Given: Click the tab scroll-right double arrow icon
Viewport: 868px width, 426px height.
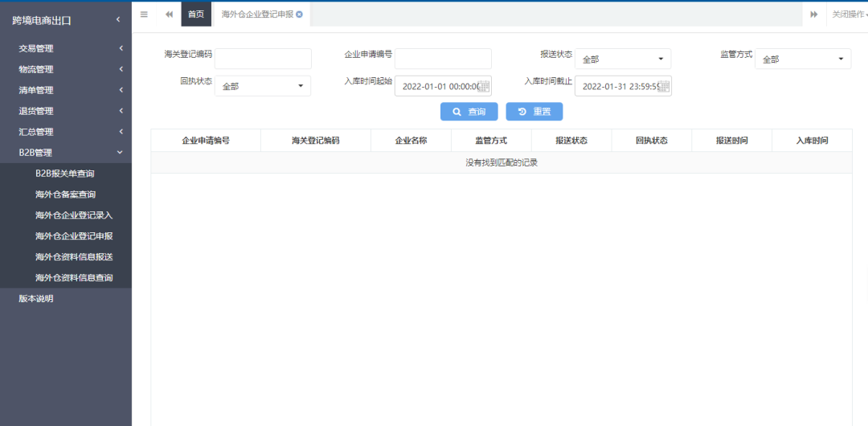Looking at the screenshot, I should point(813,14).
